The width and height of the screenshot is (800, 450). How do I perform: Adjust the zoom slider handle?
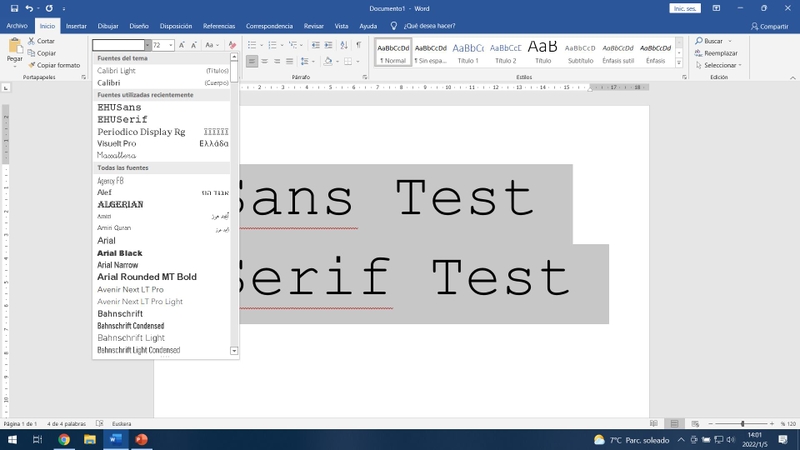click(x=743, y=423)
